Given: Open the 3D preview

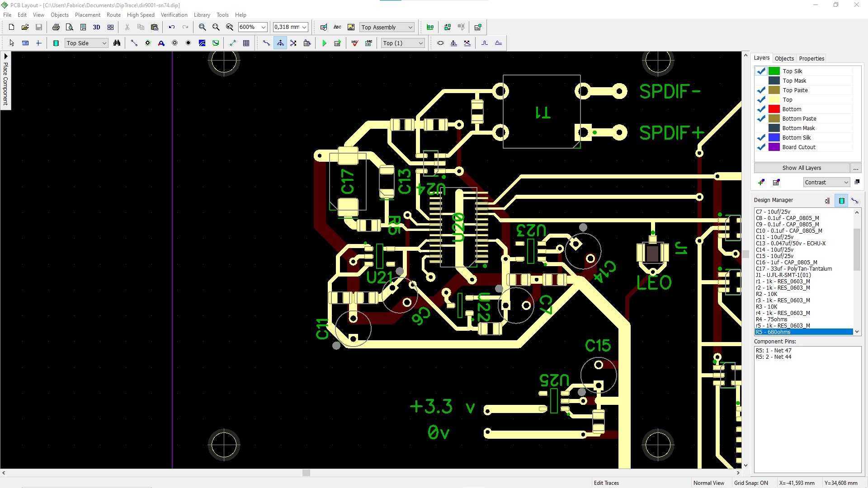Looking at the screenshot, I should pyautogui.click(x=96, y=27).
